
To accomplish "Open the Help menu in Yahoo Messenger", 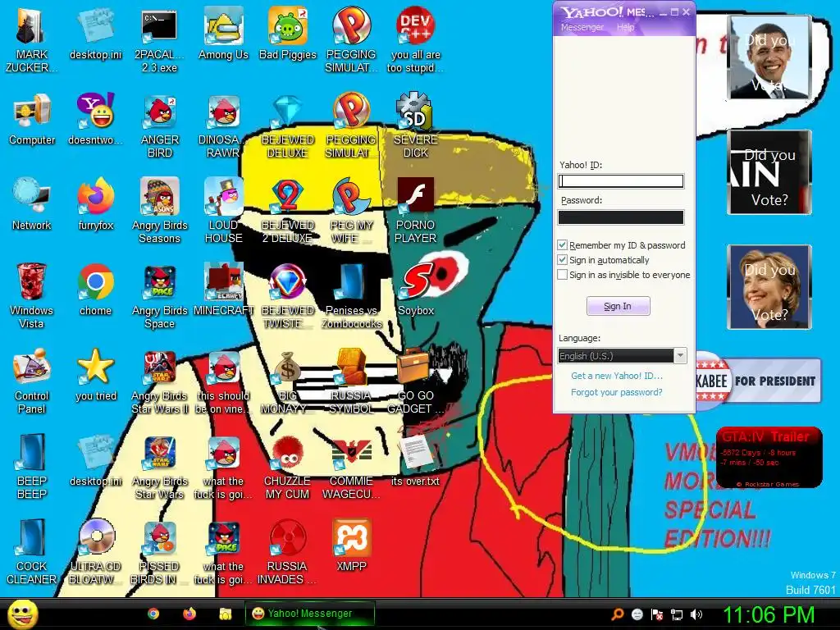I will (x=625, y=27).
